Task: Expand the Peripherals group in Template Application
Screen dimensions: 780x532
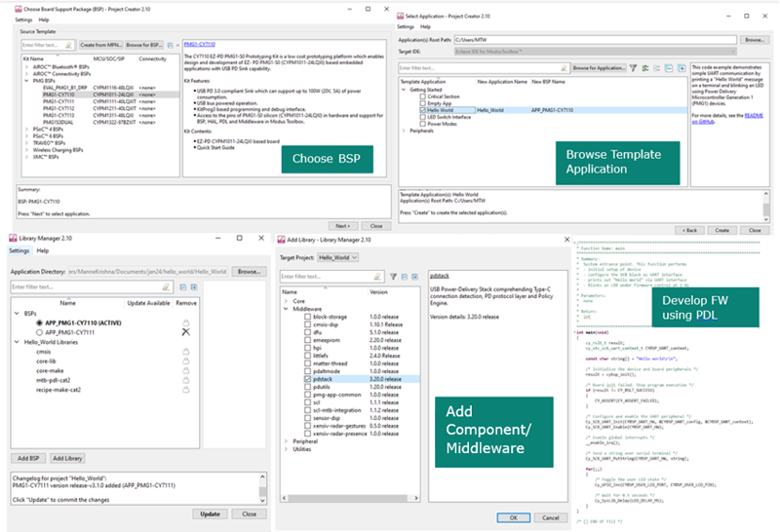Action: 404,131
